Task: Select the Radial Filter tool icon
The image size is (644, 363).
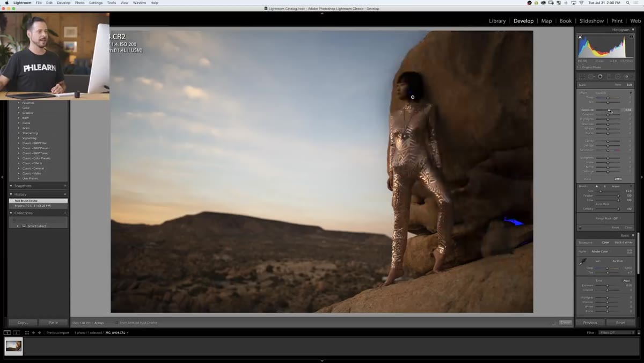Action: point(618,76)
